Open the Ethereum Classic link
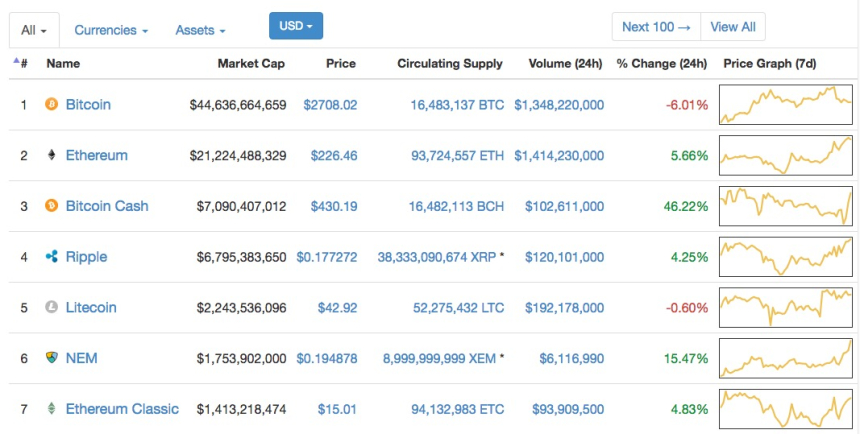 pos(122,409)
